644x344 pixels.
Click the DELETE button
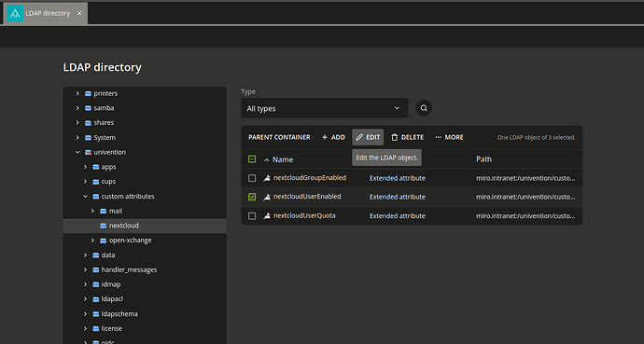coord(407,137)
